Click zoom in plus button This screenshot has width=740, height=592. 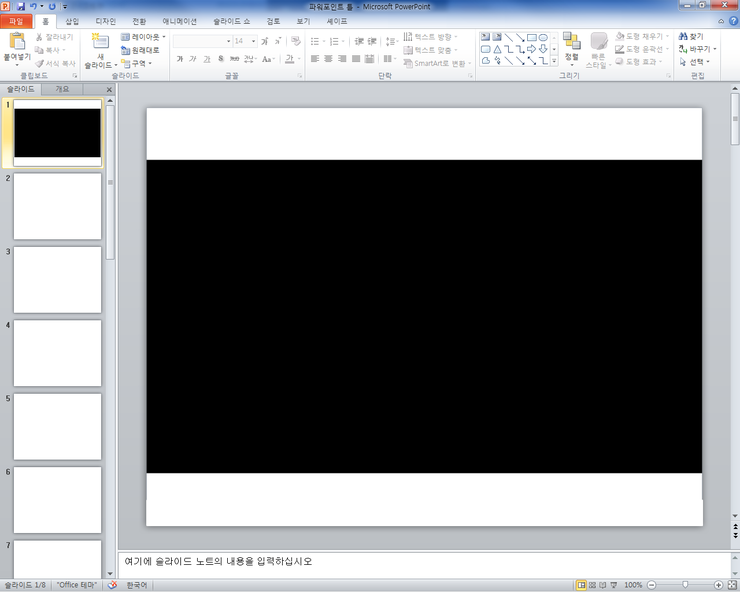coord(718,585)
